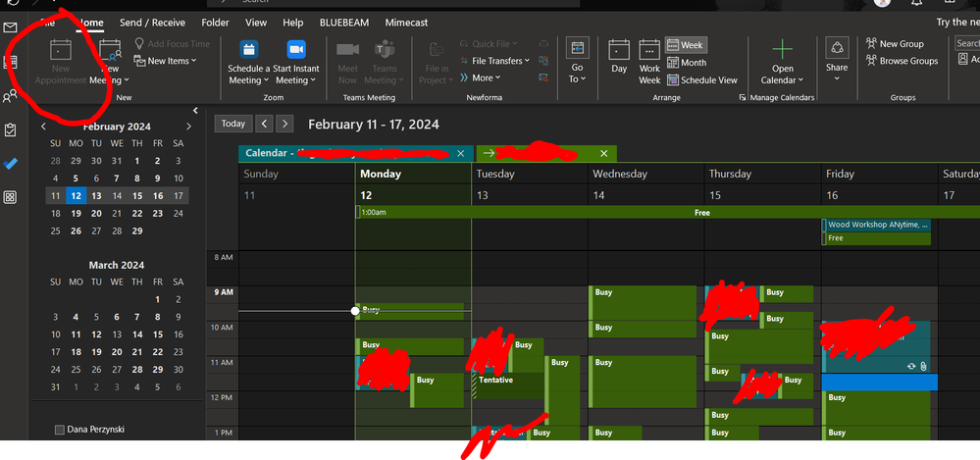Open the Tasks clipboard icon in sidebar
980x460 pixels.
pos(10,130)
